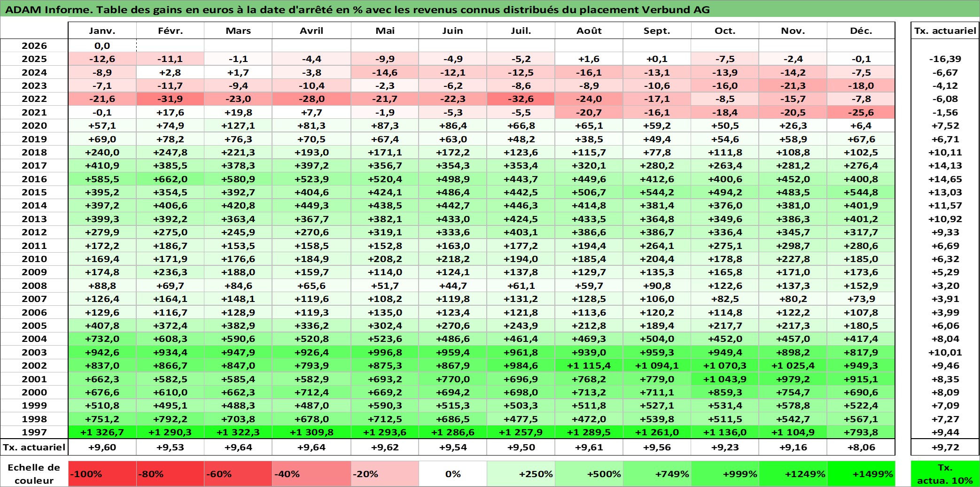The width and height of the screenshot is (980, 487).
Task: Select the 2020 Mars cell +127,1
Action: coord(238,125)
